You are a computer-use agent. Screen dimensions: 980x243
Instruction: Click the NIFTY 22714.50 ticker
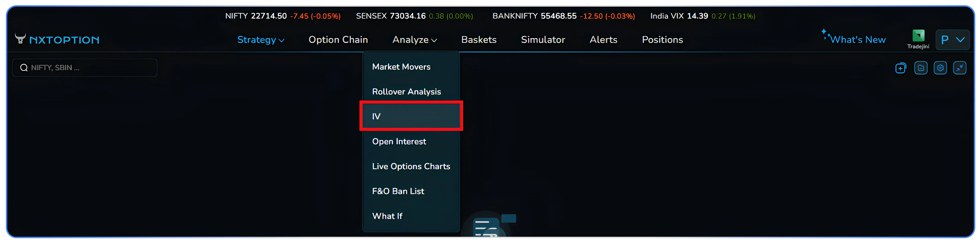pyautogui.click(x=283, y=16)
